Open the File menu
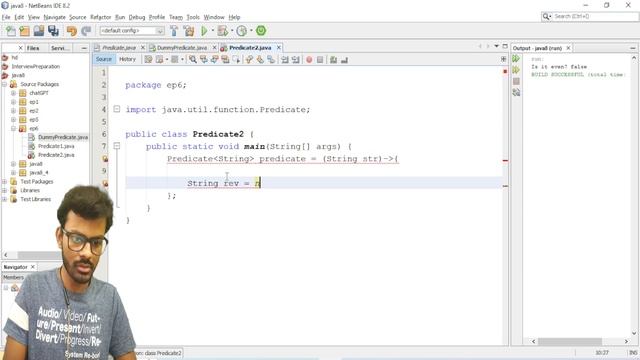The width and height of the screenshot is (640, 360). (6, 17)
